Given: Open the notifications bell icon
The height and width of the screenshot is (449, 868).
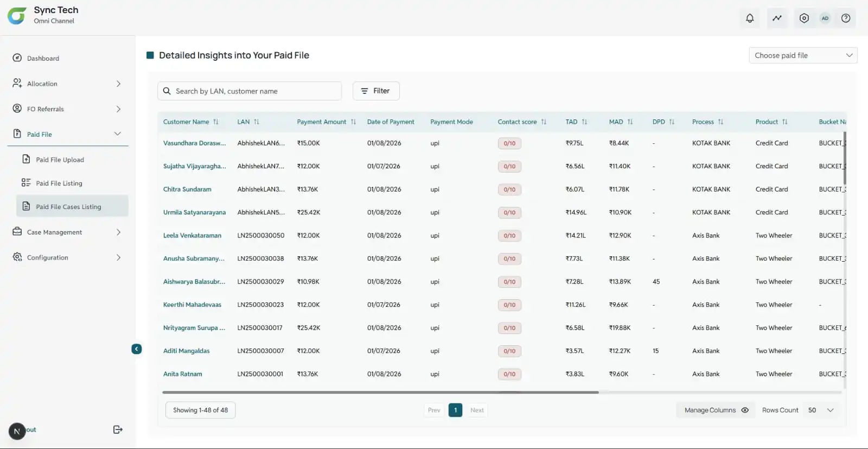Looking at the screenshot, I should (x=750, y=18).
